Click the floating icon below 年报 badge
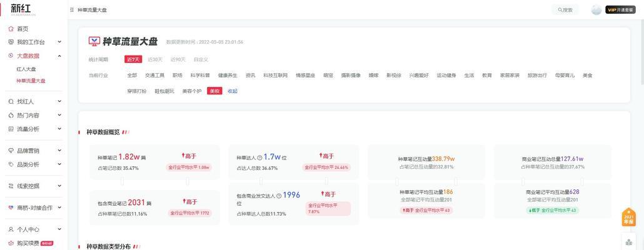Screen dimensions: 644x250 629,242
